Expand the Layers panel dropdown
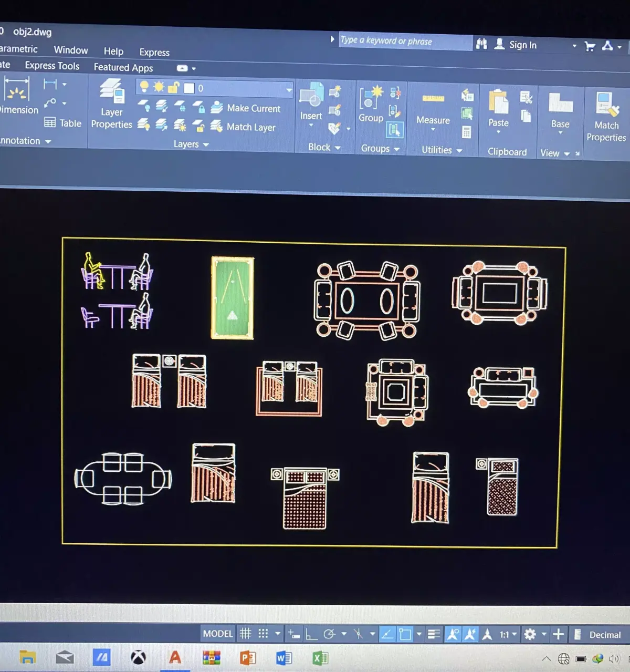 tap(205, 144)
